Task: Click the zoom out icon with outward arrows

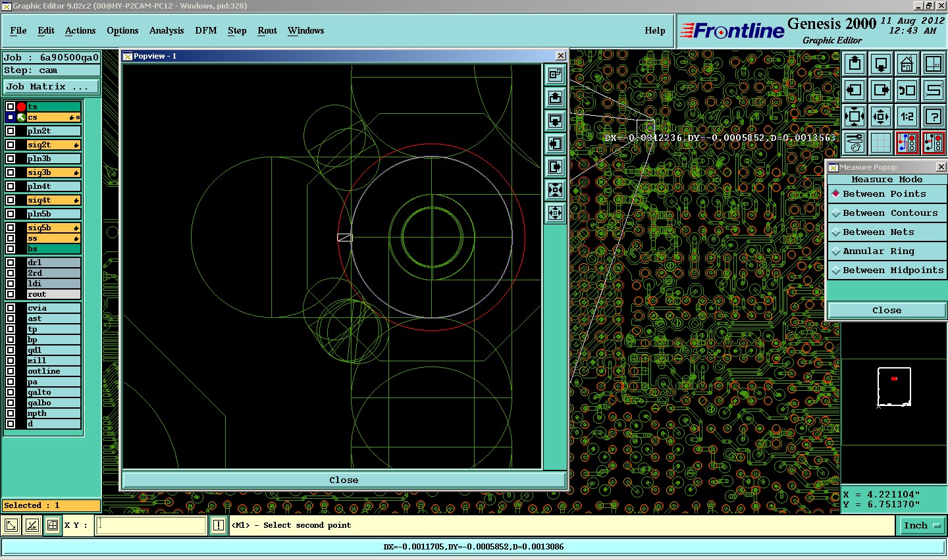Action: (x=881, y=116)
